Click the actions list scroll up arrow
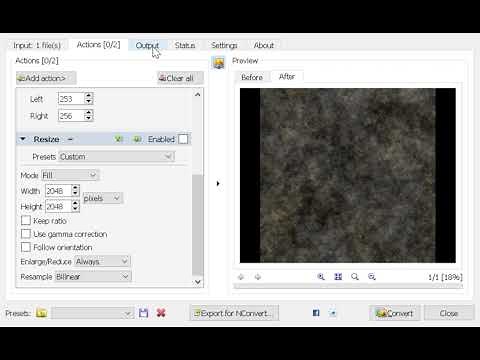480x360 pixels. [x=197, y=95]
